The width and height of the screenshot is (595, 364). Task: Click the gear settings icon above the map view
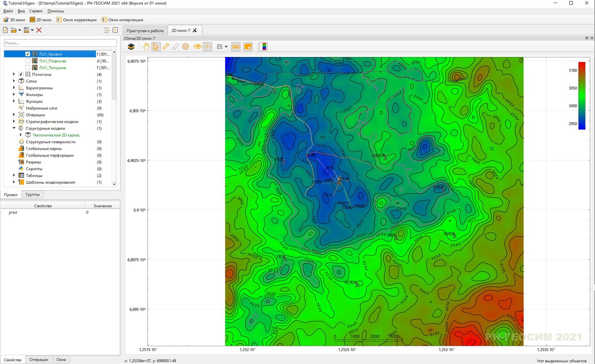185,47
